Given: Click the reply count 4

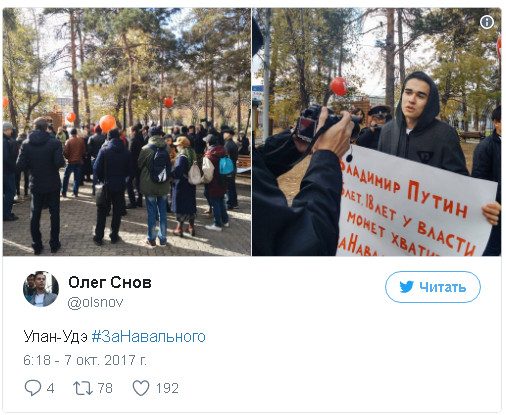Looking at the screenshot, I should coord(50,388).
